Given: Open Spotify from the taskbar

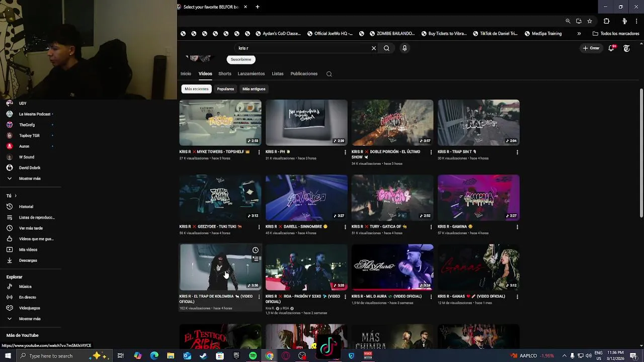Looking at the screenshot, I should point(253,356).
